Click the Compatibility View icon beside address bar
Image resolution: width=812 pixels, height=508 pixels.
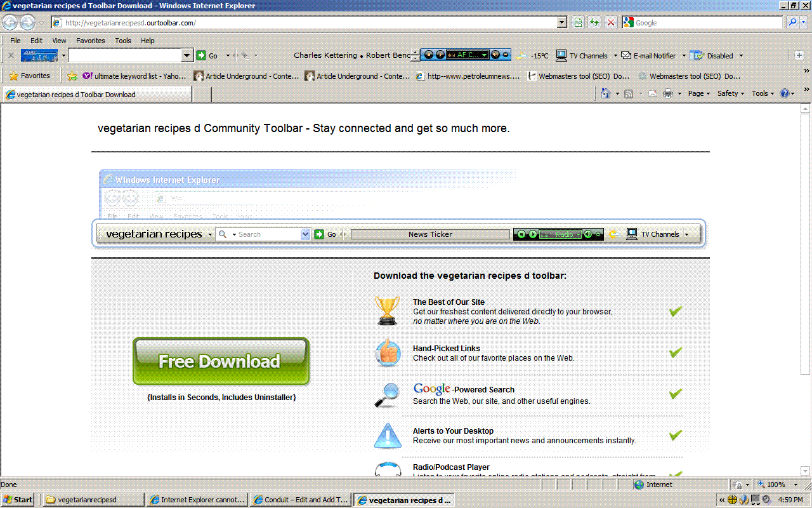coord(578,23)
